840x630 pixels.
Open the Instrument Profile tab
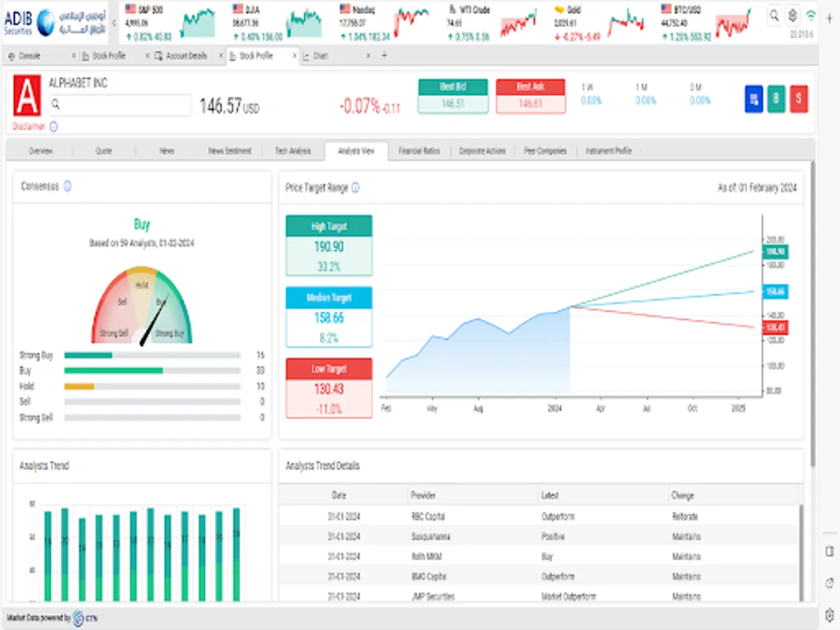point(608,150)
